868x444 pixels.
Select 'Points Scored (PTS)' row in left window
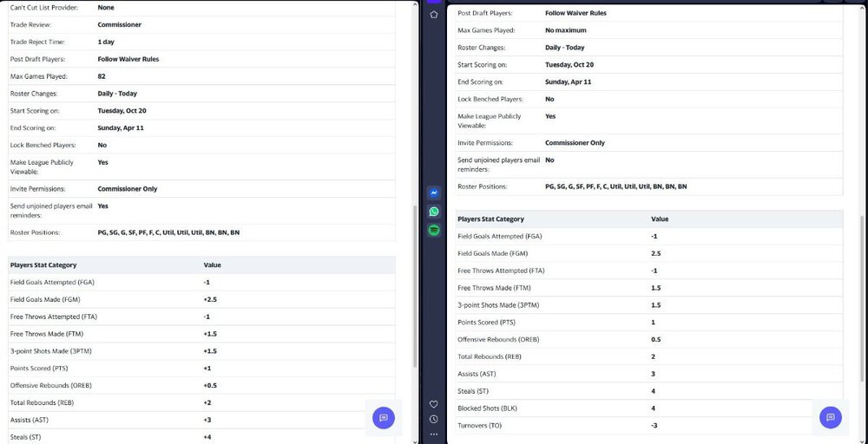click(201, 369)
